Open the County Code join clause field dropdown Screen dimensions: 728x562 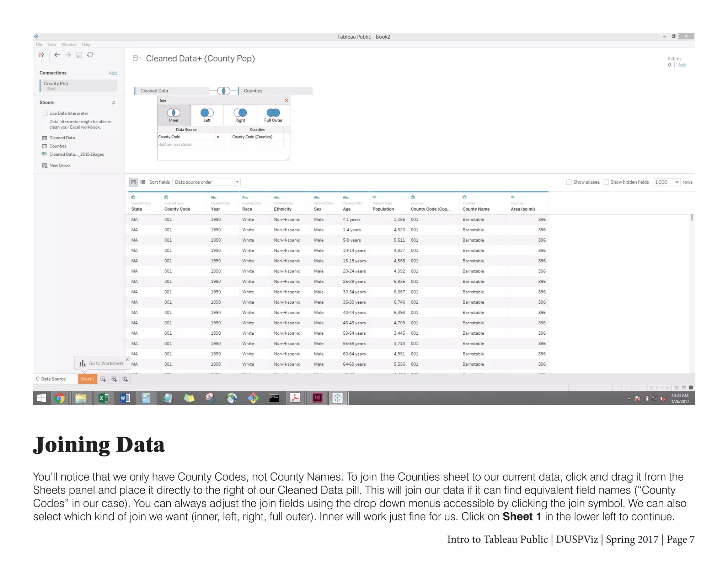pyautogui.click(x=186, y=137)
